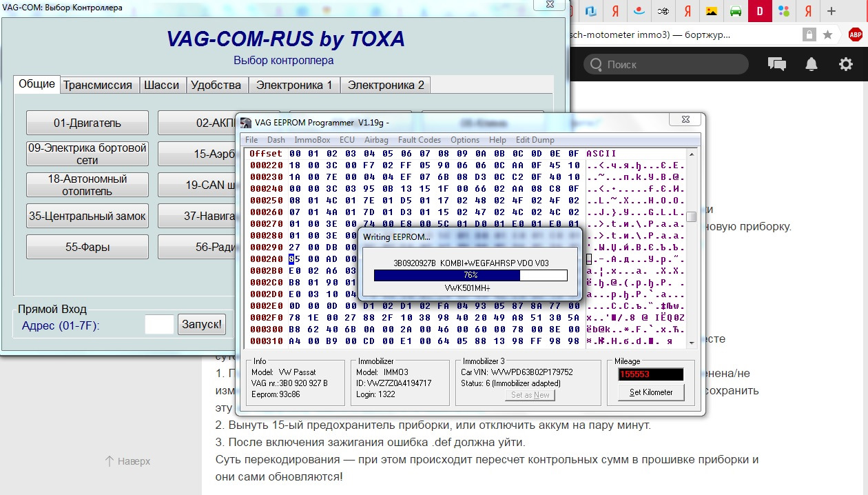Open the ImmoBox menu
The width and height of the screenshot is (868, 495).
click(x=313, y=140)
